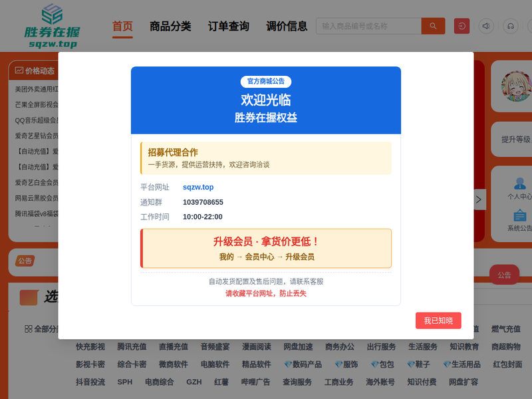Screen dimensions: 532x399
Task: Click the floating red 公告 button
Action: (x=504, y=275)
